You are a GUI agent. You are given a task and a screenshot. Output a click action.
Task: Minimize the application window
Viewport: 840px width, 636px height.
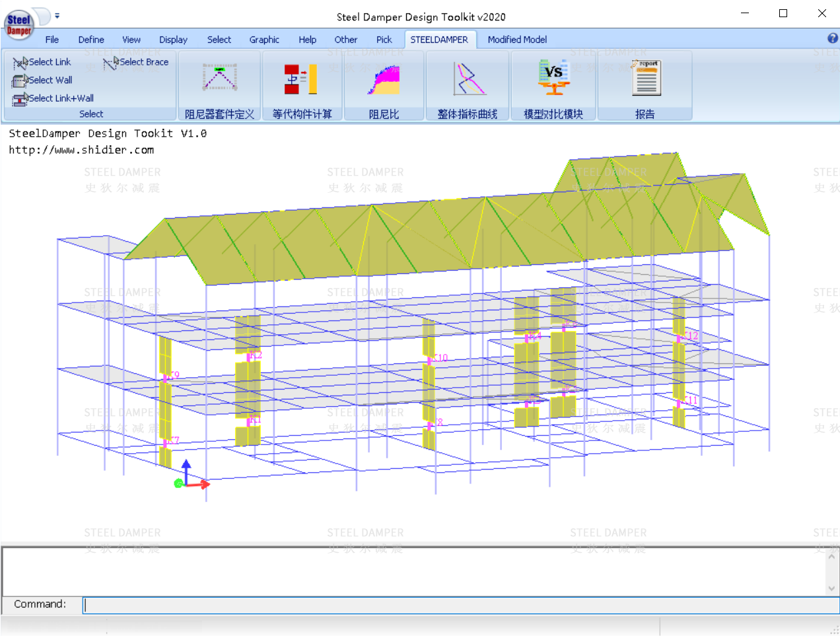[745, 13]
